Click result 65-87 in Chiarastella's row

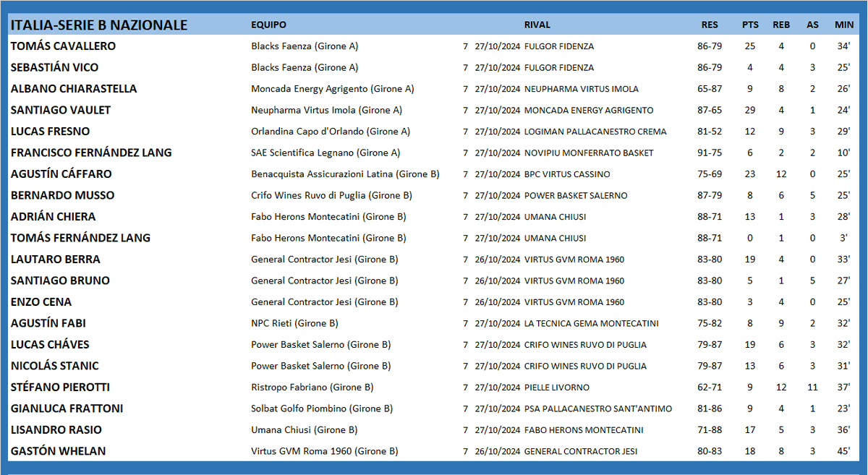click(710, 89)
